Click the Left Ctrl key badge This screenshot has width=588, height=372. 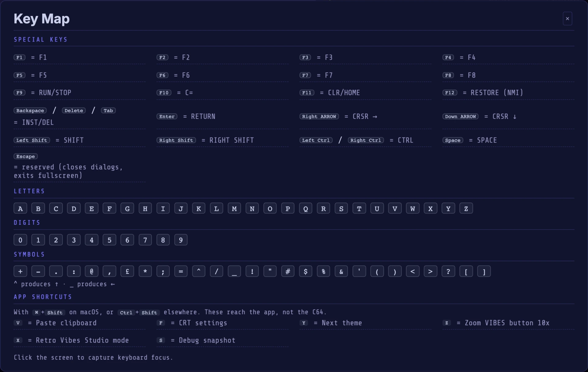click(316, 140)
